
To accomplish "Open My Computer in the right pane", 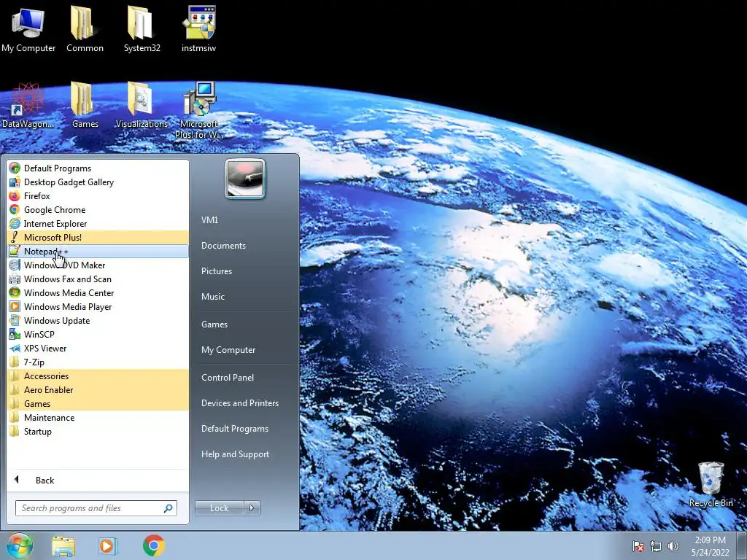I will 245,350.
